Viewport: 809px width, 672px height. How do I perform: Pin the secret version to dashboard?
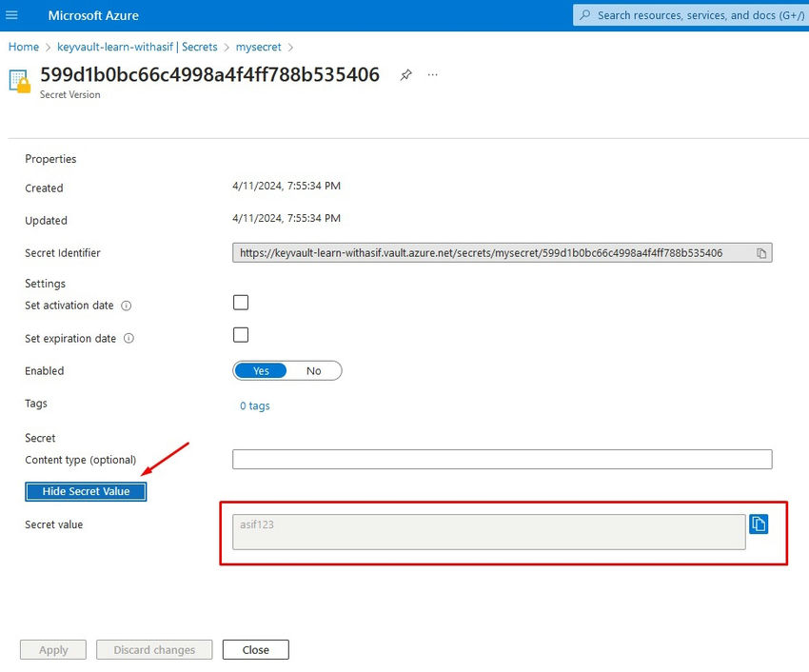[x=406, y=75]
